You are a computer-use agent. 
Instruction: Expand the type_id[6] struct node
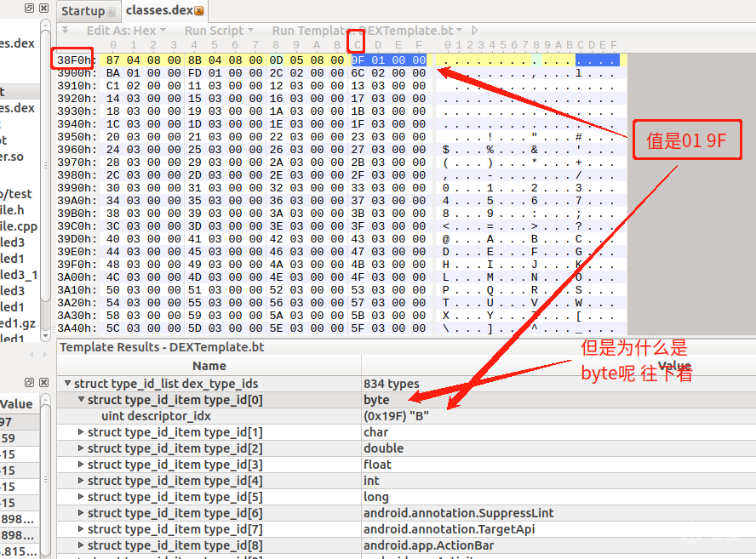(81, 513)
